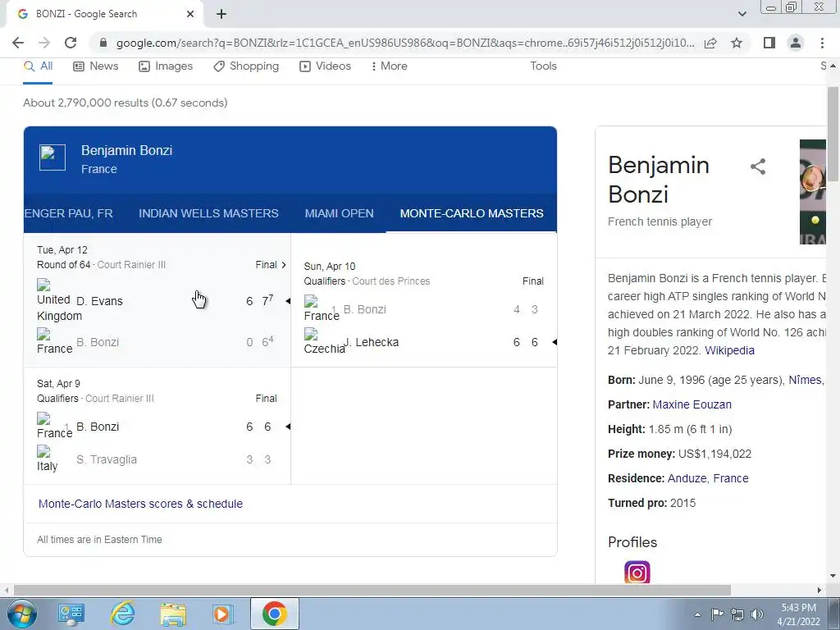Click the forward navigation arrow

44,43
